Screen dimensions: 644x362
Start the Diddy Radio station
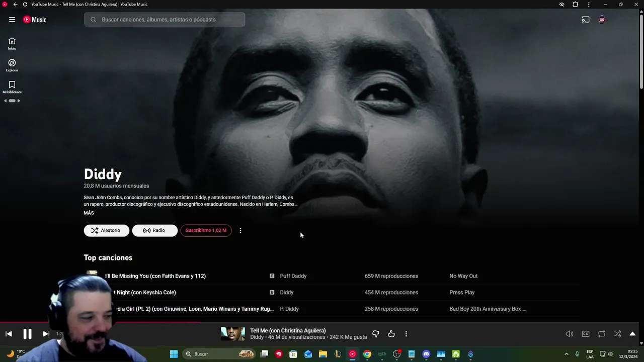pos(154,230)
